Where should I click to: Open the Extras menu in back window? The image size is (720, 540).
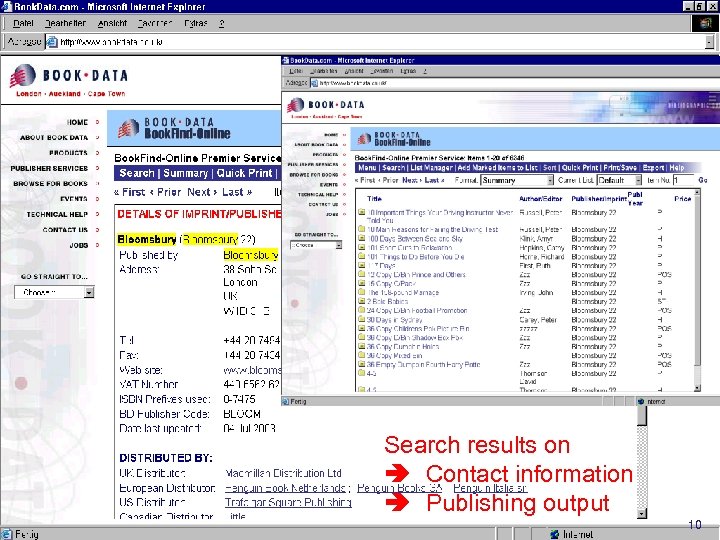(196, 23)
